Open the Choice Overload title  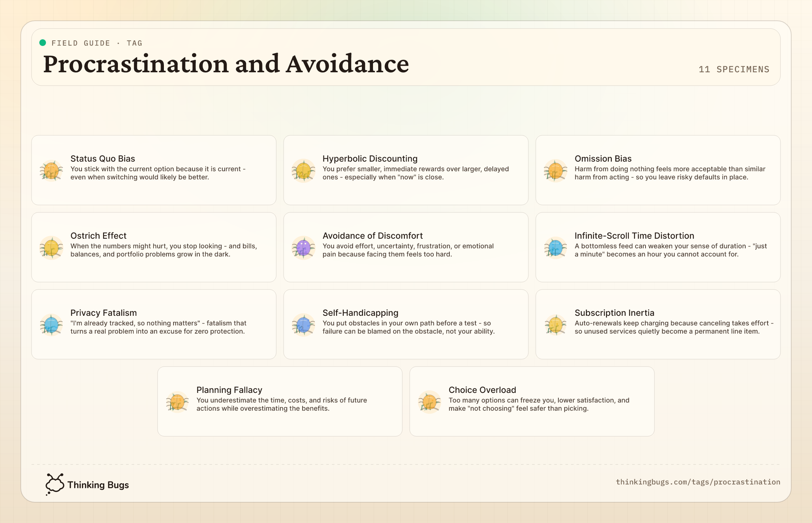click(x=482, y=390)
